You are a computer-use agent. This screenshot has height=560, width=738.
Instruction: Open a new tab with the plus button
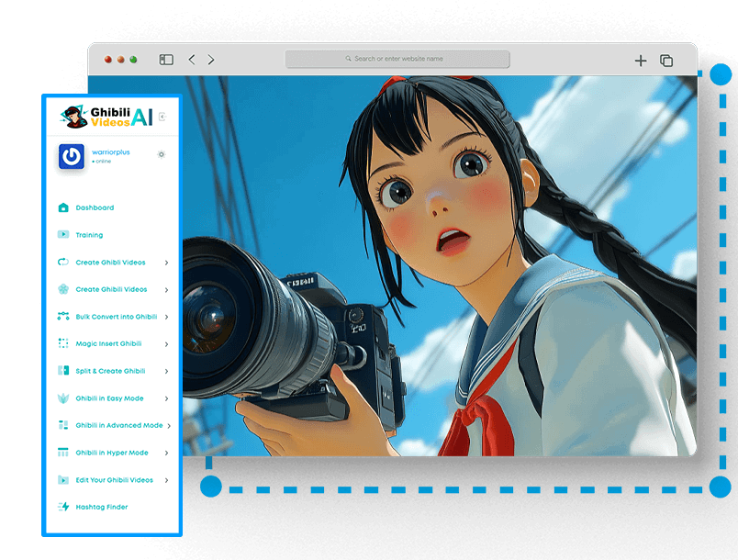[641, 61]
